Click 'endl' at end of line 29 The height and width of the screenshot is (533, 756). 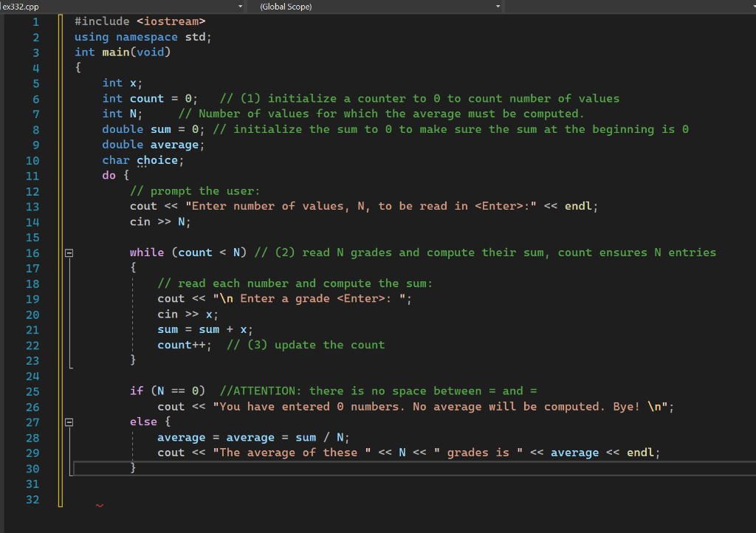pos(640,453)
